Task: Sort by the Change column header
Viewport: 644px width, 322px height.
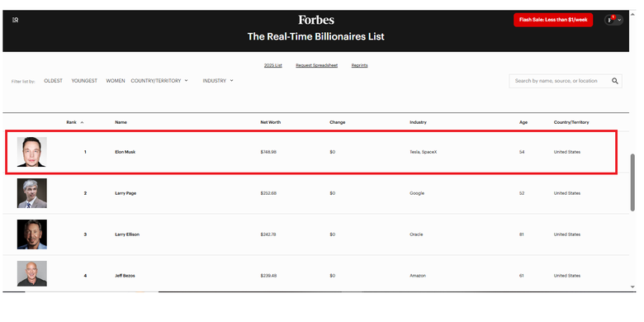Action: (x=337, y=122)
